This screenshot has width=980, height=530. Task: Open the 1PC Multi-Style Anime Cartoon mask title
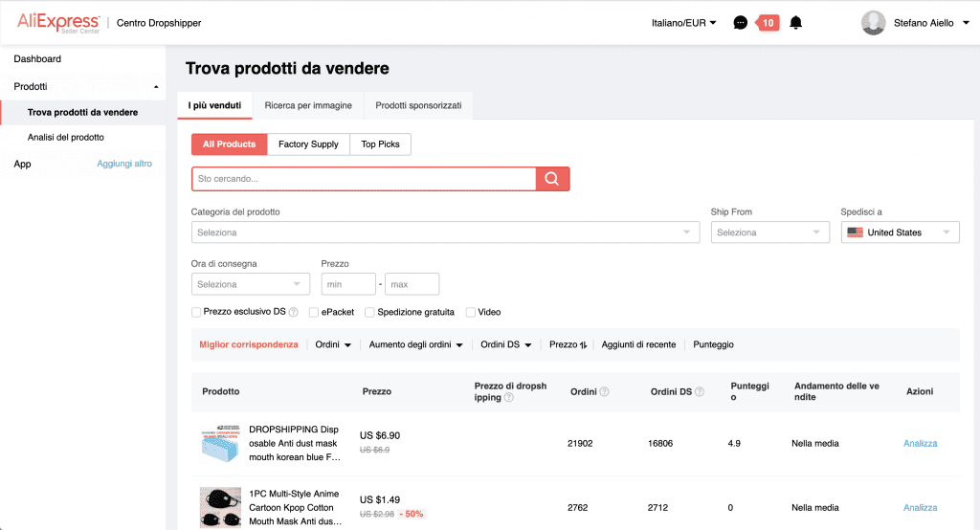[x=295, y=507]
